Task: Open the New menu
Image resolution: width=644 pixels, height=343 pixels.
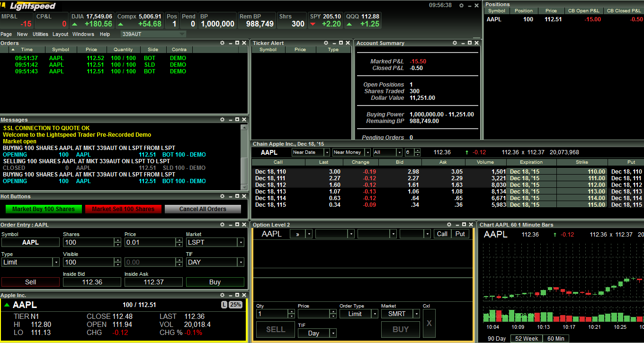Action: [22, 34]
